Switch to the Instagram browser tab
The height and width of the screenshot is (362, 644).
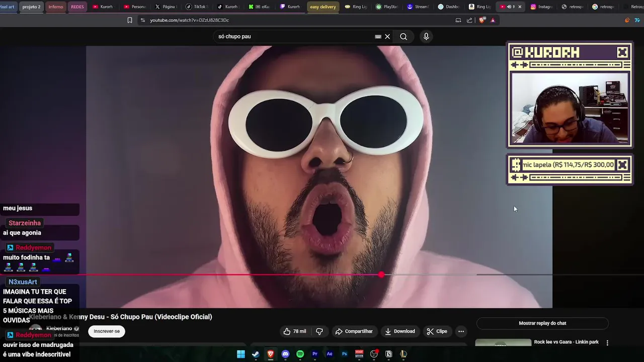[x=541, y=7]
